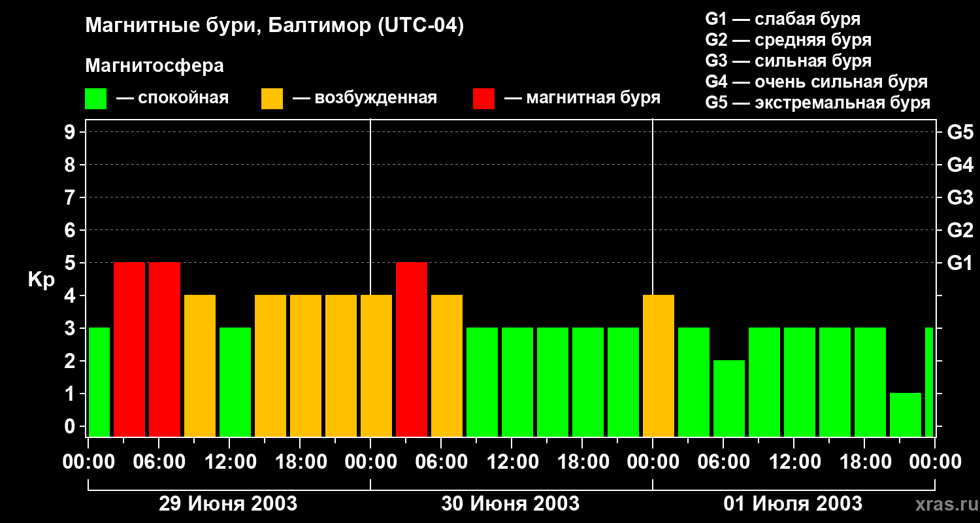980x523 pixels.
Task: Click the "G3 — сильная буря" legend entry
Action: [x=788, y=61]
